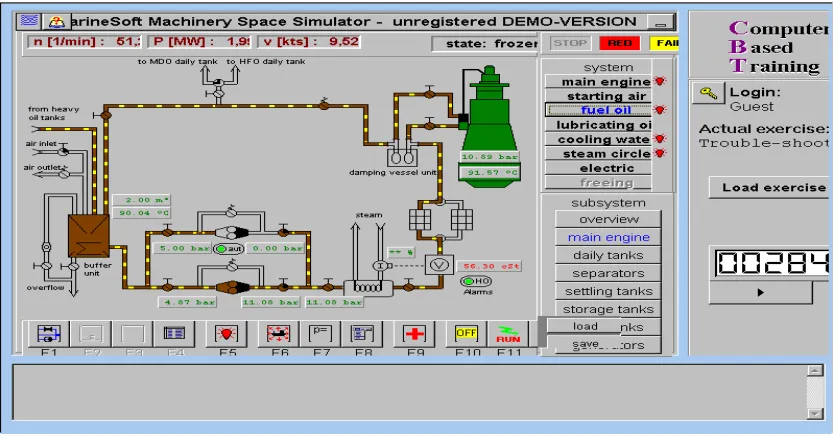Image resolution: width=840 pixels, height=438 pixels.
Task: Toggle the HO Alarms indicator
Action: tap(476, 281)
